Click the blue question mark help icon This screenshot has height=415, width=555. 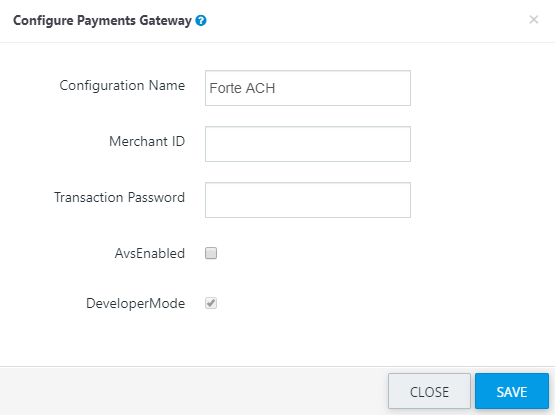pos(201,21)
